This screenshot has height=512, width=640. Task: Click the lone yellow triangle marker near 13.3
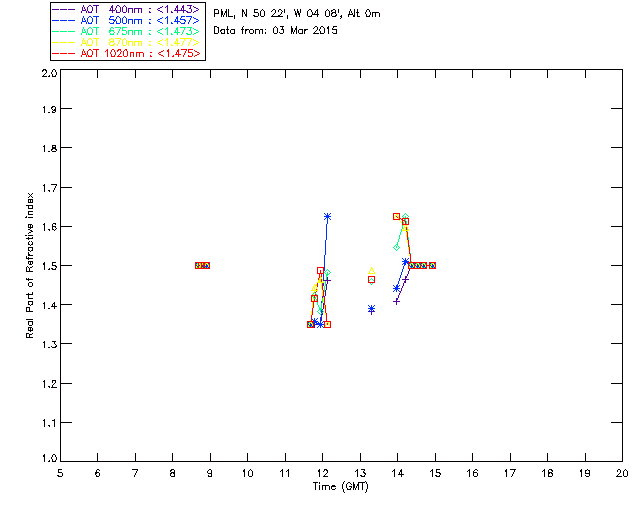[x=371, y=271]
